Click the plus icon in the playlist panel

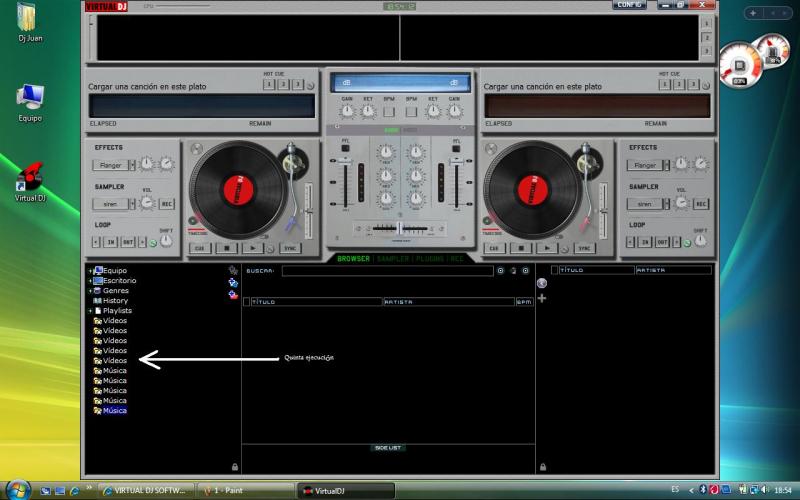point(542,298)
